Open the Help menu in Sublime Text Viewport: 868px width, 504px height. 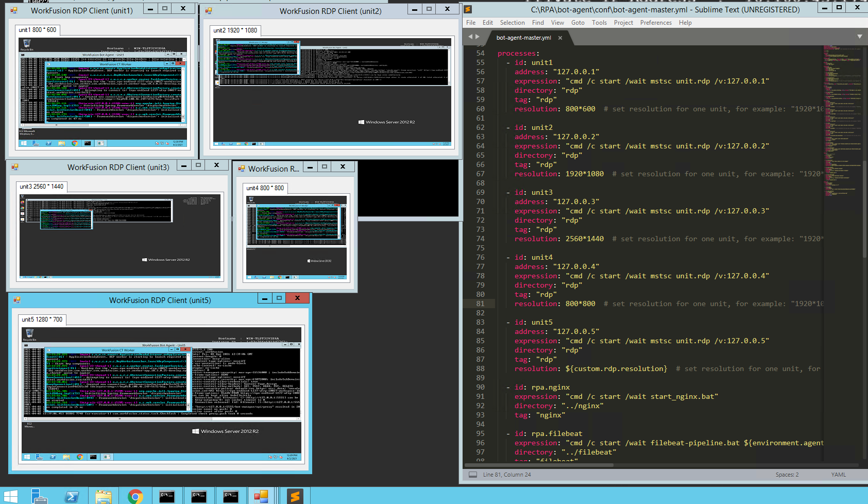pyautogui.click(x=685, y=23)
